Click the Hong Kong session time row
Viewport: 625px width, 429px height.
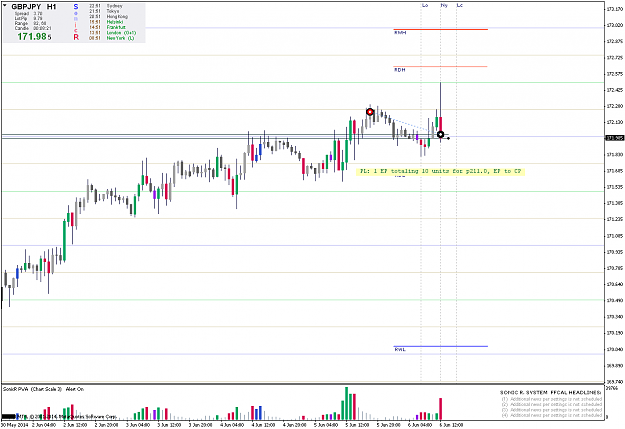click(x=108, y=16)
